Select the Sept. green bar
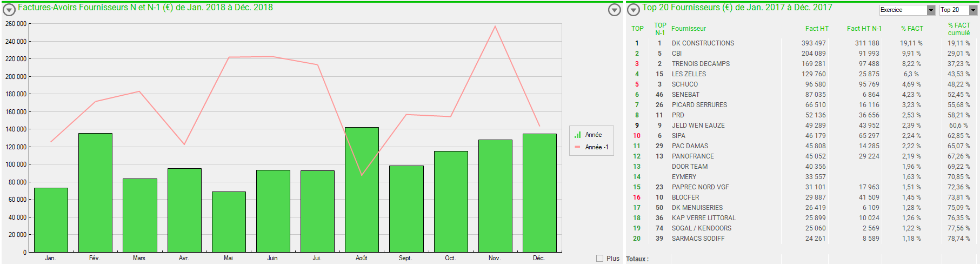 tap(406, 209)
